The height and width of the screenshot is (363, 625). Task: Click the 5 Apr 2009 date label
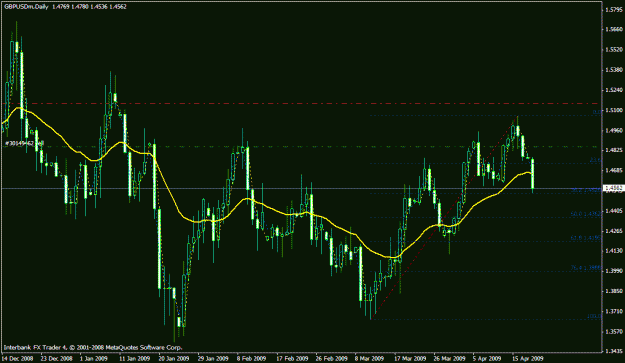coord(487,358)
